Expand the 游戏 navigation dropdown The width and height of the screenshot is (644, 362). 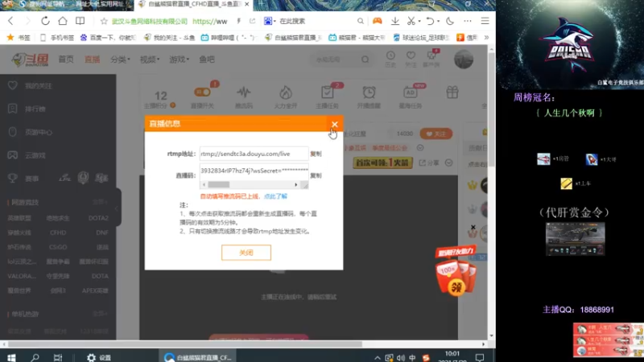pos(179,60)
